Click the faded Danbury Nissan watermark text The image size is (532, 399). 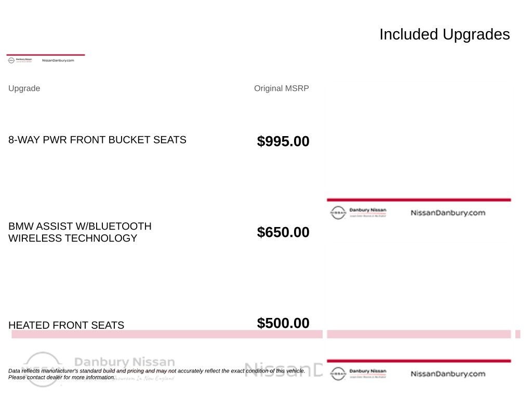coord(125,362)
